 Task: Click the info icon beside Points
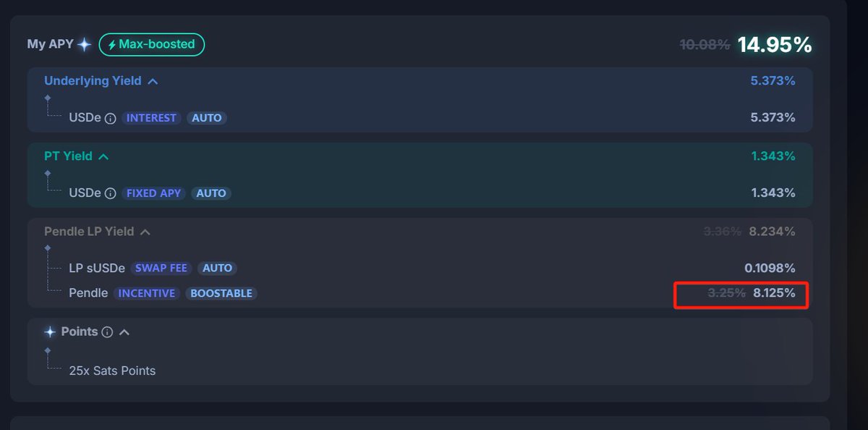(x=107, y=332)
